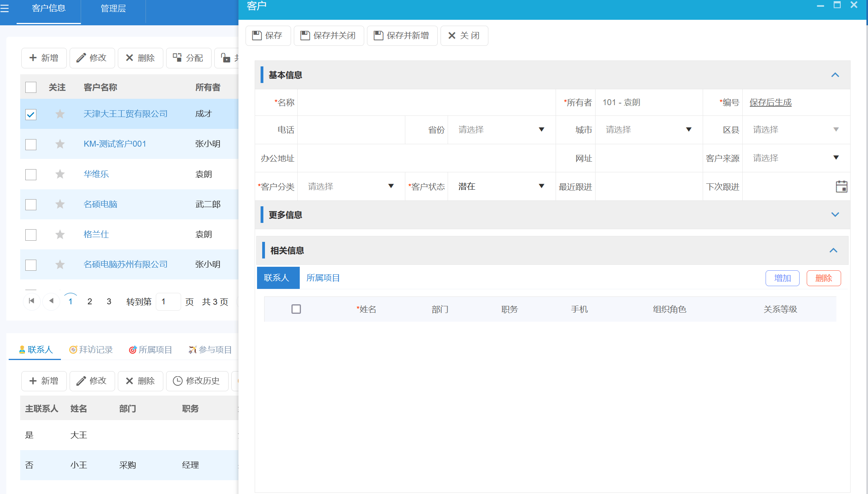Screen dimensions: 868x494
Task: Open the 管理层 top tab
Action: [x=113, y=8]
